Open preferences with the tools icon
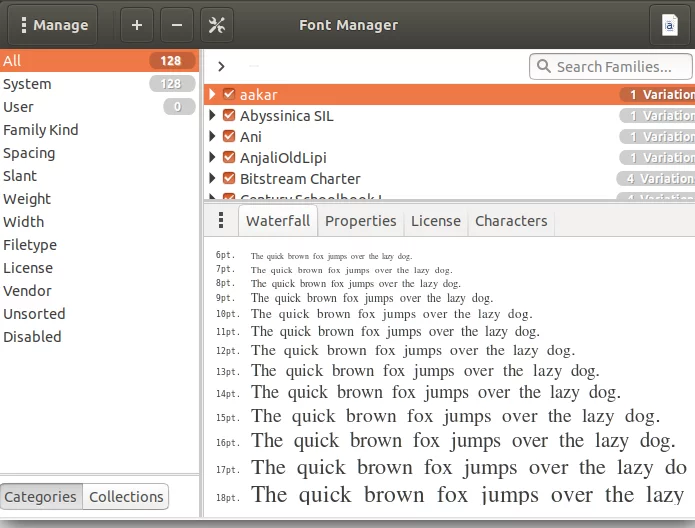 (216, 25)
